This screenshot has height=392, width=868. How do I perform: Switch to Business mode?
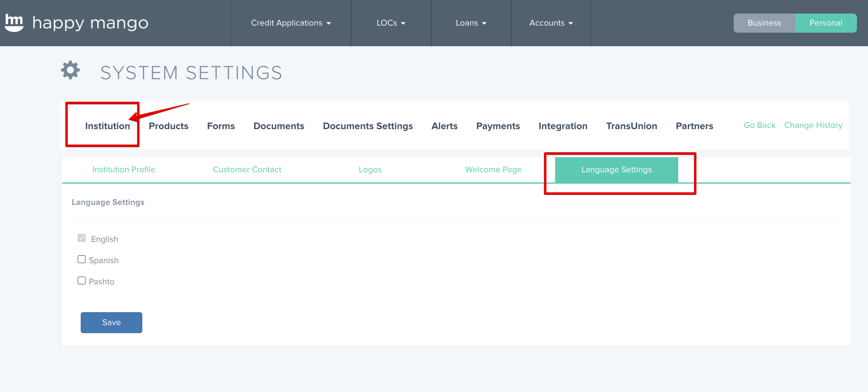[764, 22]
